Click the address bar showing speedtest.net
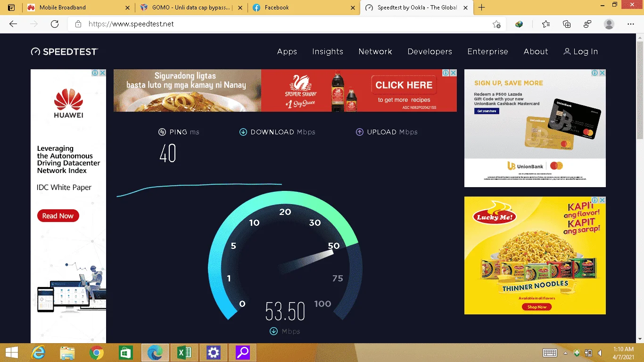The width and height of the screenshot is (644, 362). 287,24
